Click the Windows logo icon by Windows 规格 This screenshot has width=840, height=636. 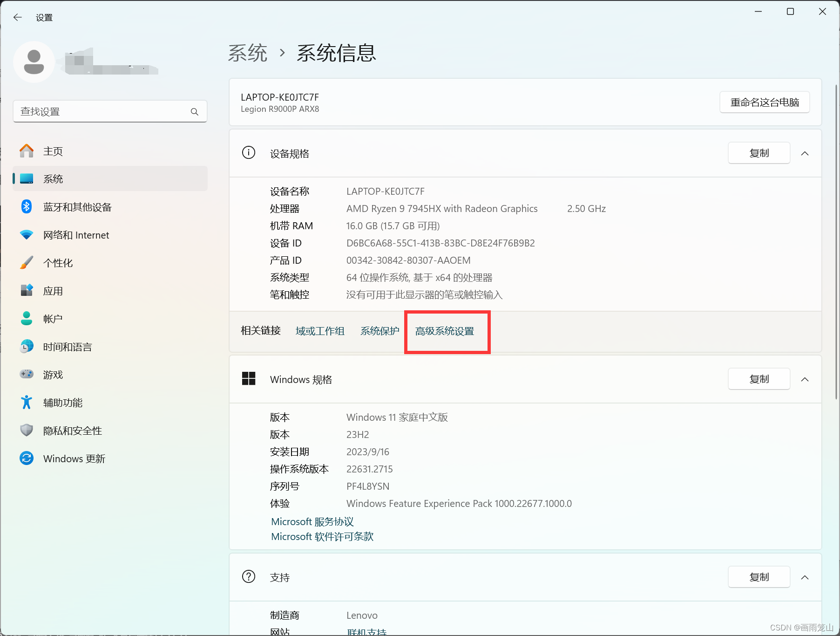click(249, 379)
